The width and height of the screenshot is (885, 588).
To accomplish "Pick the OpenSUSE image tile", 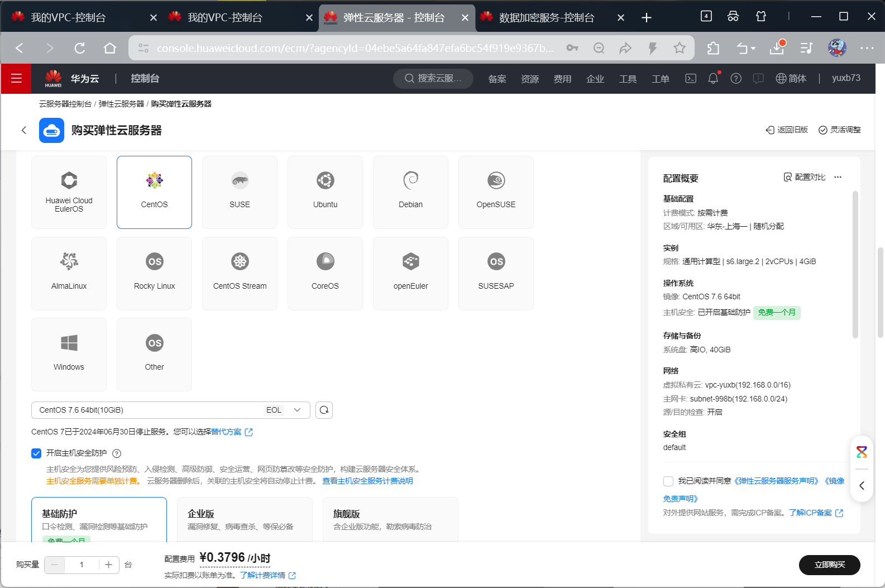I will pos(496,192).
